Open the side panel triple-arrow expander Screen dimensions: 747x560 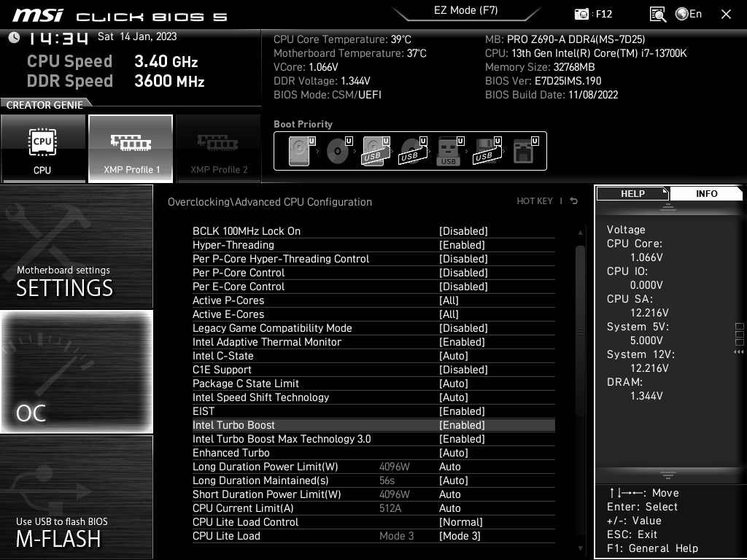point(738,352)
